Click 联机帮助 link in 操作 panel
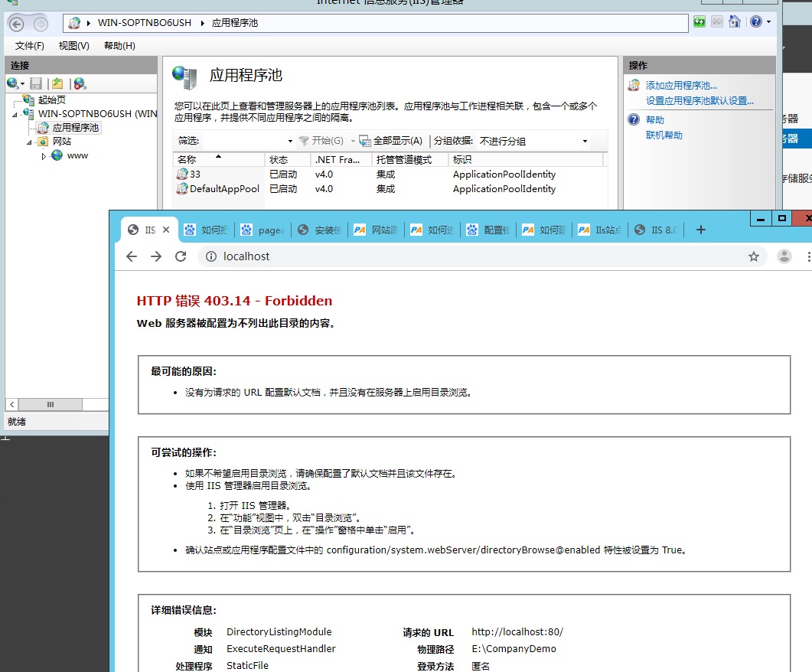812x672 pixels. coord(664,135)
